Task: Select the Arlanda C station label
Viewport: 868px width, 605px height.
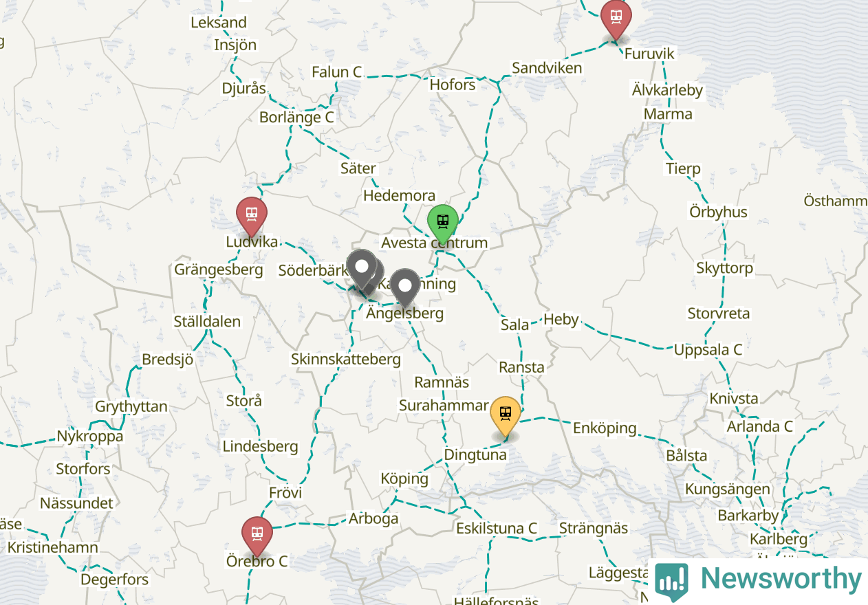Action: (760, 426)
